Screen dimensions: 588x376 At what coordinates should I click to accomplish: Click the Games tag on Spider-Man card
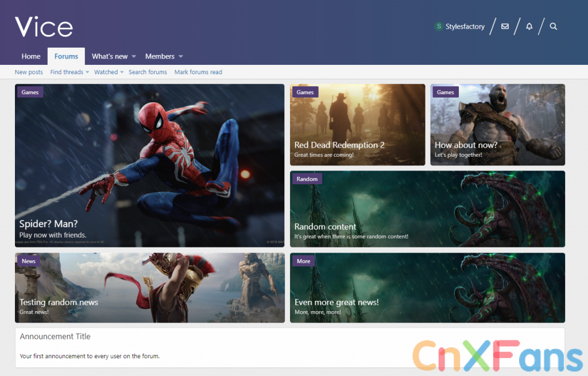coord(30,92)
